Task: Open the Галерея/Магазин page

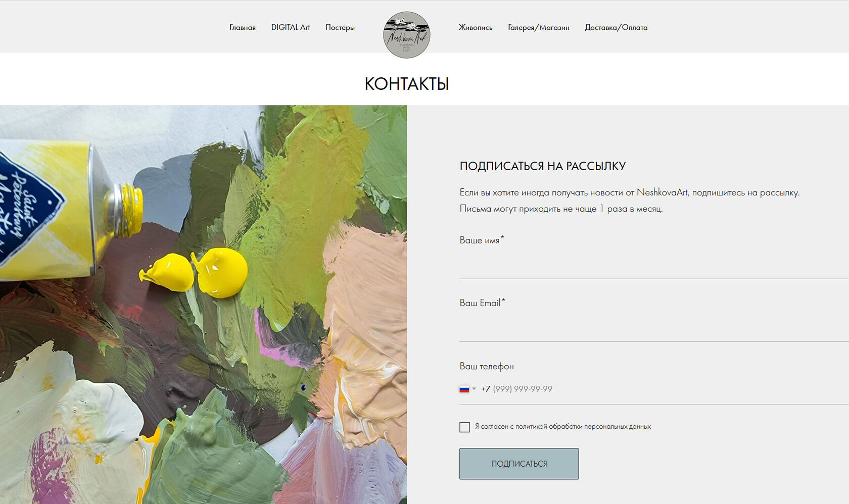Action: [539, 27]
